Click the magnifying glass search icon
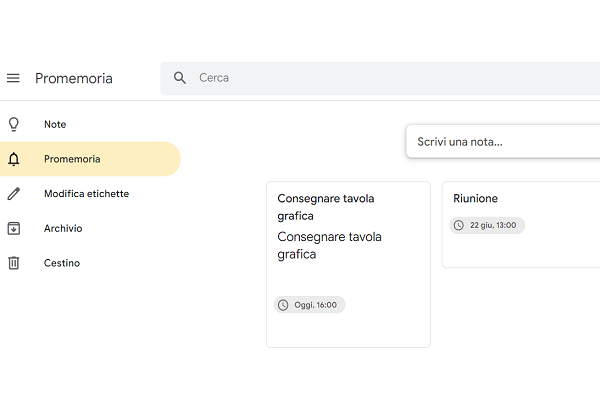 tap(179, 78)
